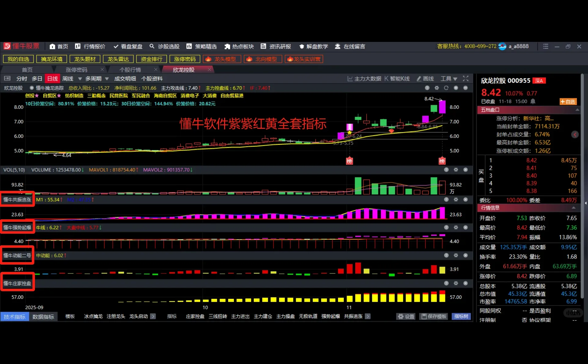Screen dimensions: 588x364
Task: Open the 设置 gear in the bottom bar
Action: [406, 317]
